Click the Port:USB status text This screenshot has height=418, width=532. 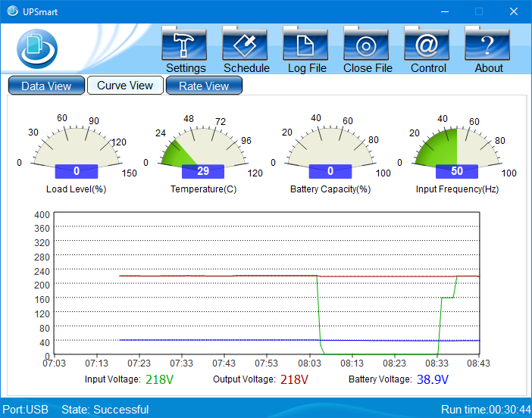[26, 410]
